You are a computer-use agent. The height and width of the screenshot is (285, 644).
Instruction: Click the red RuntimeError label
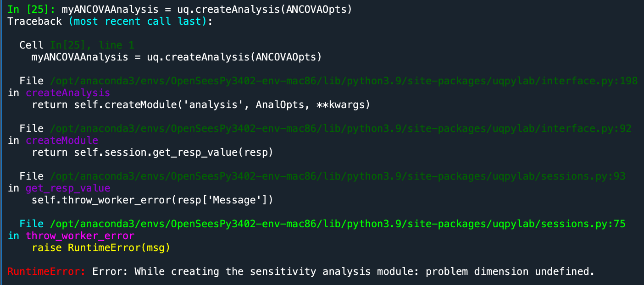(46, 271)
